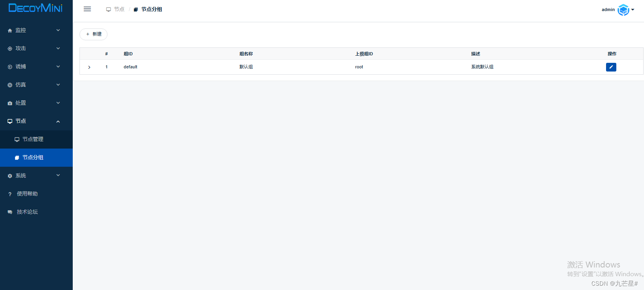Click the 系统默认组 description cell
The height and width of the screenshot is (290, 644).
pos(482,67)
